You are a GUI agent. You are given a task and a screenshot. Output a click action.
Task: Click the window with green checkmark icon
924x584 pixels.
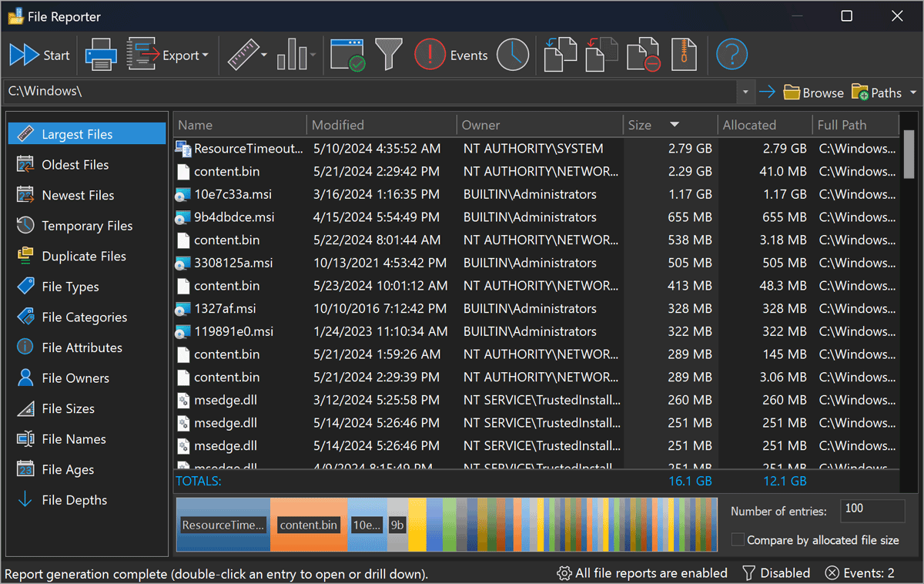pos(348,55)
